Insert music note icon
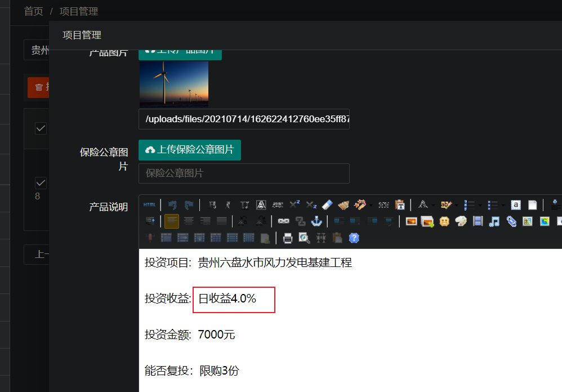562x392 pixels. 494,221
